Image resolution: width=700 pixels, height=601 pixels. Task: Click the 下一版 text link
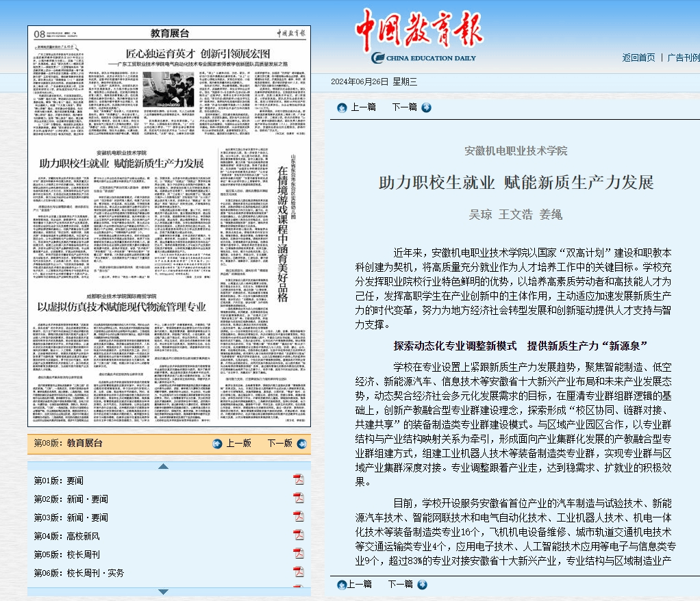(280, 443)
